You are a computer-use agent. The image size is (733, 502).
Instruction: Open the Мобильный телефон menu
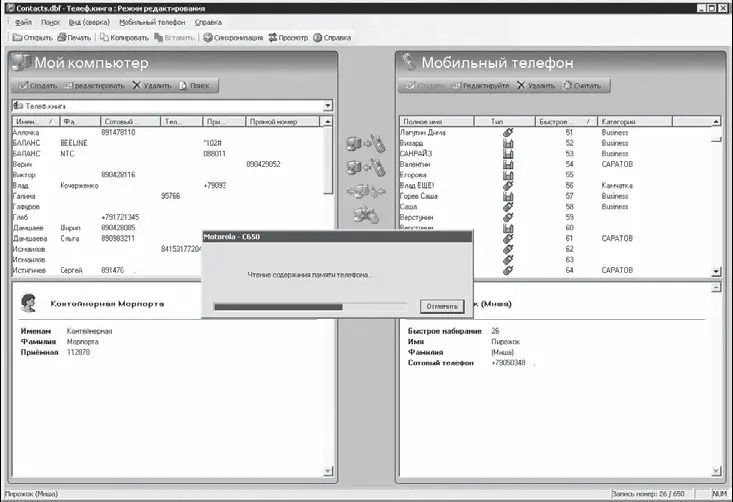pos(151,21)
